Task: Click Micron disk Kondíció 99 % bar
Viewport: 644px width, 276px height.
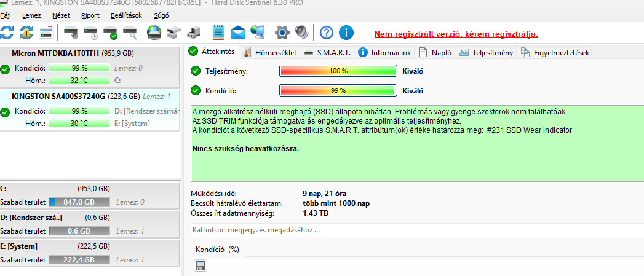Action: [x=79, y=68]
